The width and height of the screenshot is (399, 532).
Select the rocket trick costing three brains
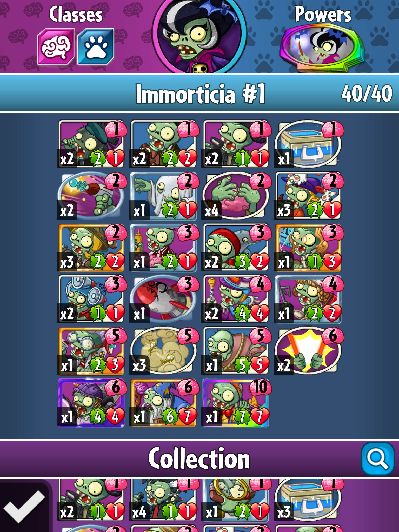[x=163, y=299]
